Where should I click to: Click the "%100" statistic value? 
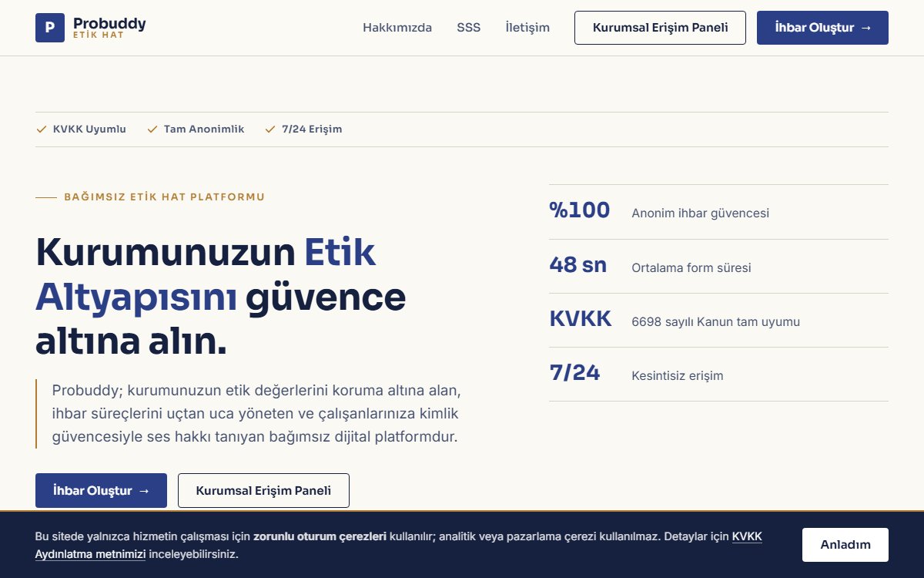(579, 210)
